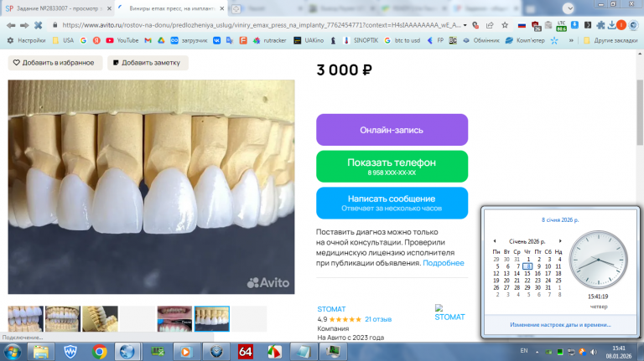Open the Windows Start menu
644x361 pixels.
[13, 352]
